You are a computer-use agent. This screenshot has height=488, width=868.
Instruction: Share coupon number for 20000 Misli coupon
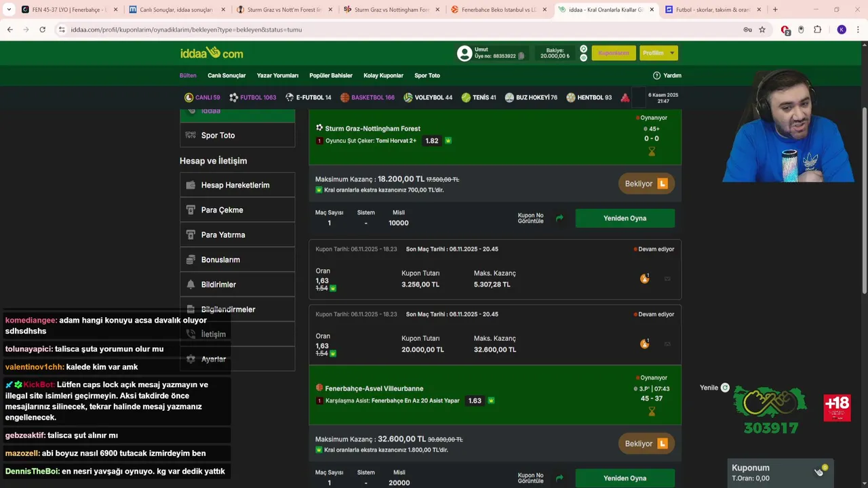(x=559, y=478)
